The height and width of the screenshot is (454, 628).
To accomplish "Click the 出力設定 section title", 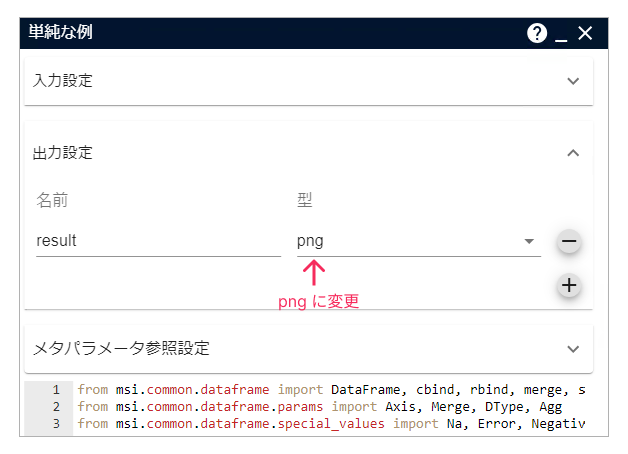I will pyautogui.click(x=62, y=153).
